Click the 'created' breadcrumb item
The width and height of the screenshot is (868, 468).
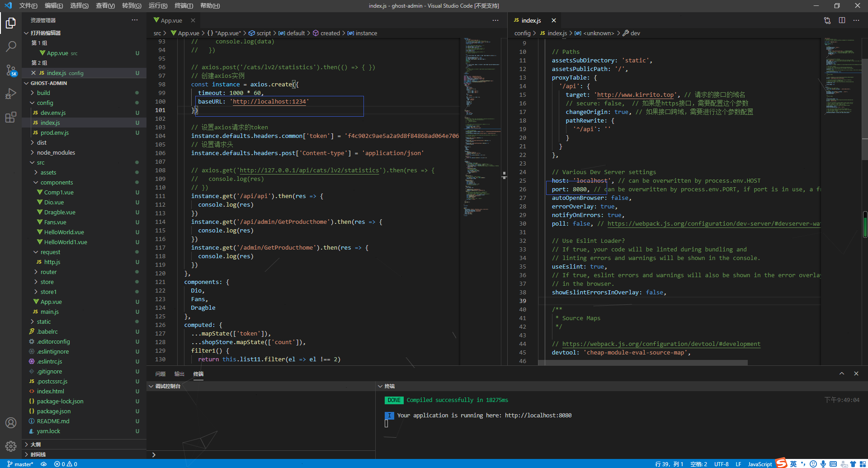330,33
